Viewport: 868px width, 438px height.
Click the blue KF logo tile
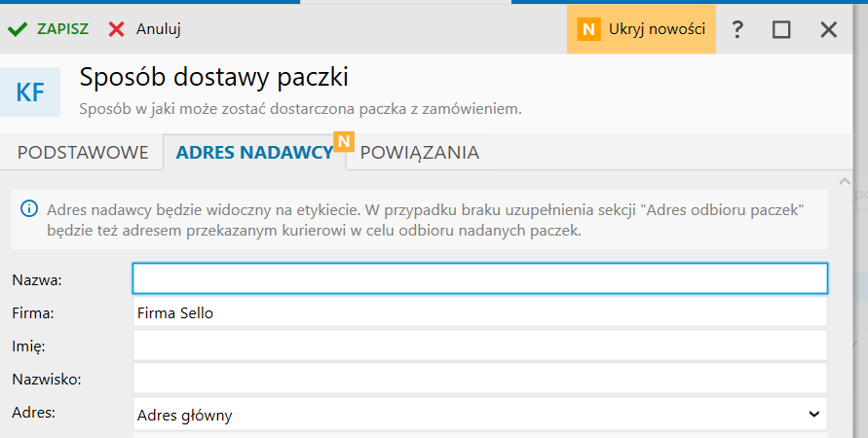click(x=31, y=91)
